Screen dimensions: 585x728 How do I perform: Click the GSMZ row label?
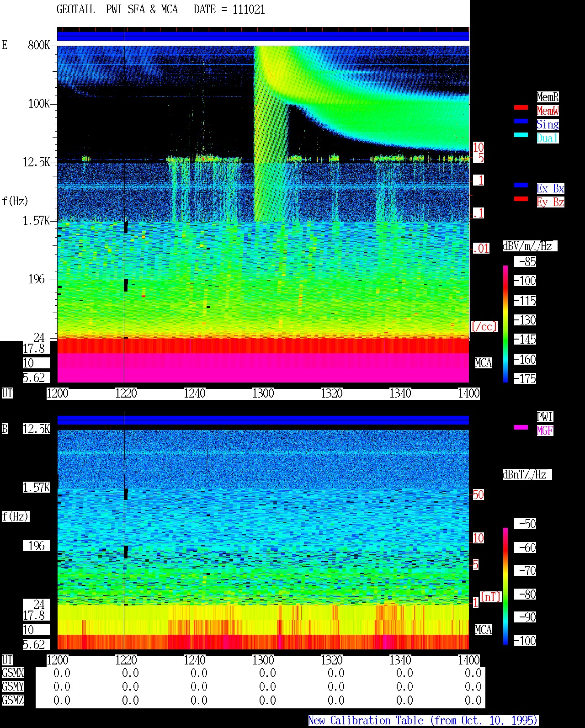click(x=13, y=701)
